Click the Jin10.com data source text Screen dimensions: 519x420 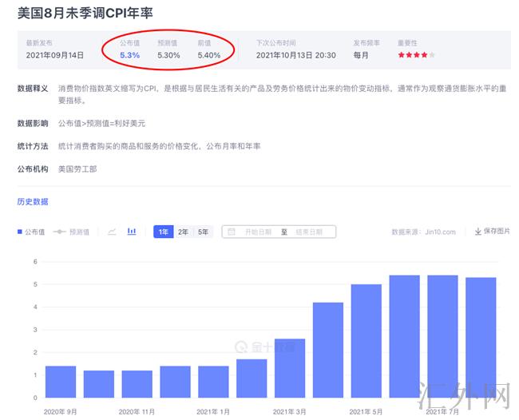(423, 232)
